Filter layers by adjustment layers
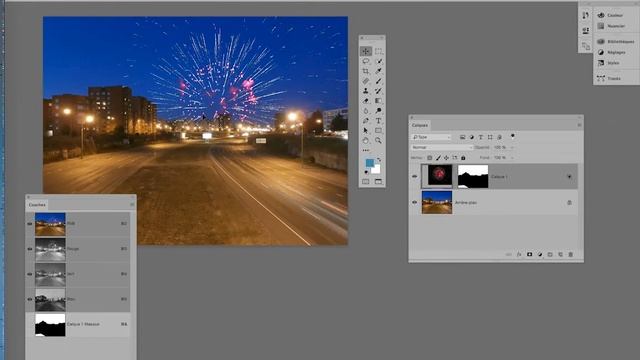The height and width of the screenshot is (360, 640). point(471,137)
